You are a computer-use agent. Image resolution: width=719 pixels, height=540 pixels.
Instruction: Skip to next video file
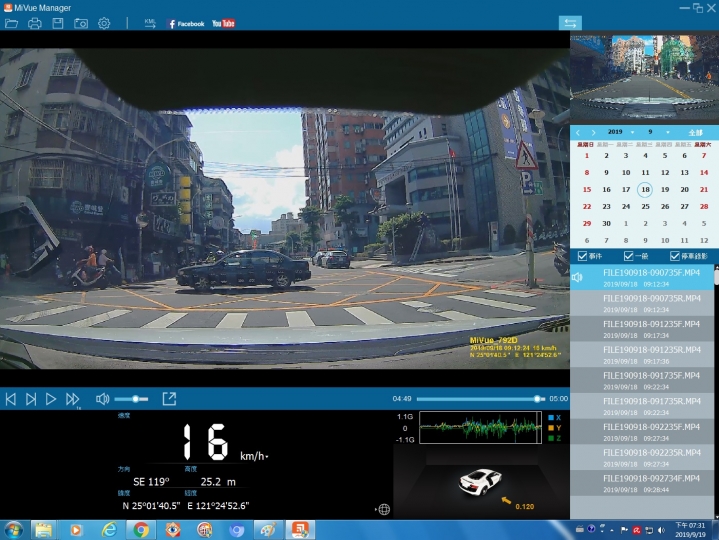pos(31,399)
